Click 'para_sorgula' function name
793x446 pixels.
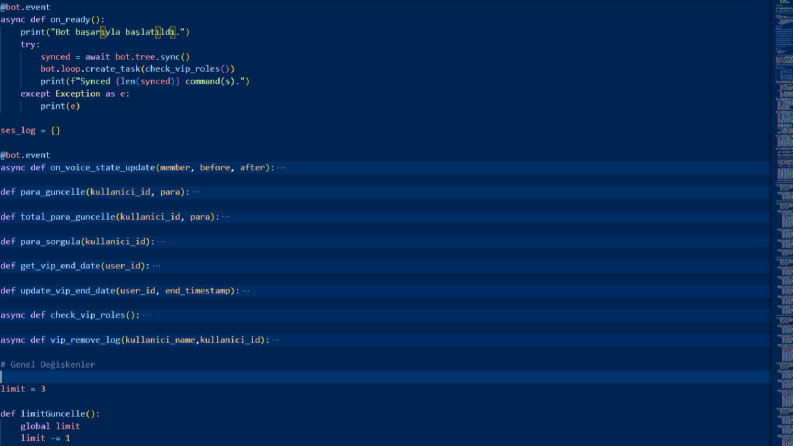pyautogui.click(x=50, y=242)
